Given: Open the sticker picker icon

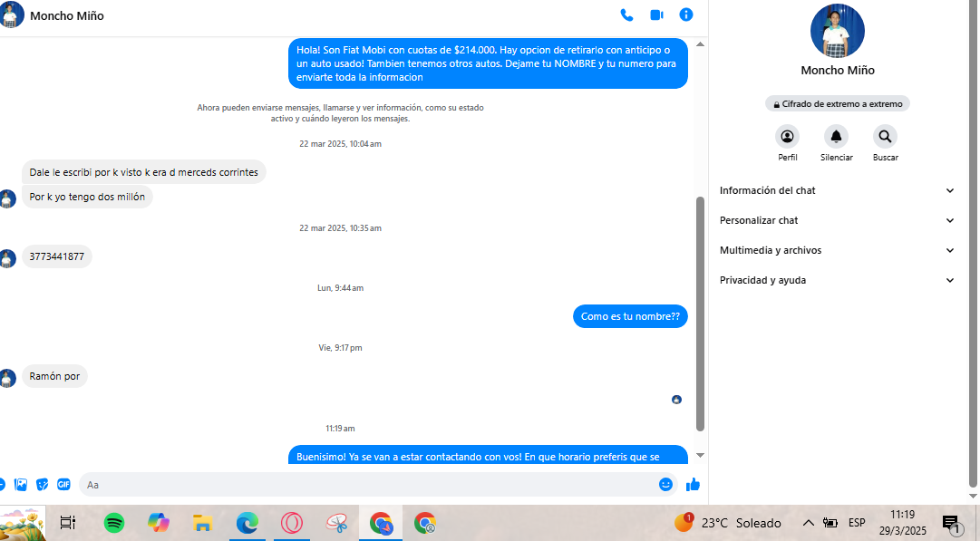Looking at the screenshot, I should [x=42, y=485].
